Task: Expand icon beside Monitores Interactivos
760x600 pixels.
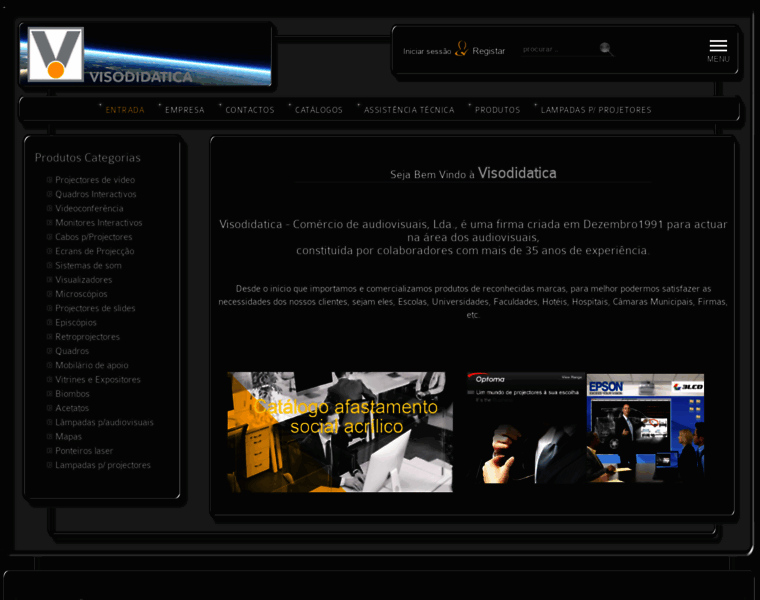Action: [49, 222]
